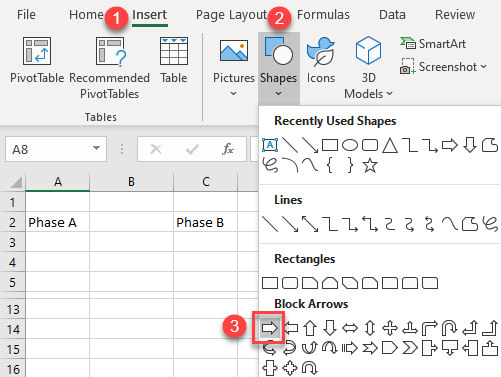
Task: Select the Text Box shape in Recently Used Shapes
Action: point(270,145)
